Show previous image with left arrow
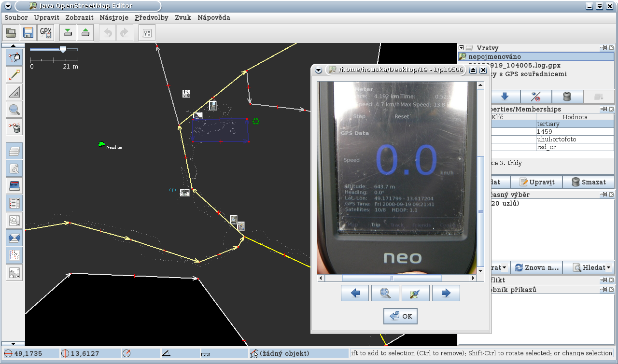The image size is (618, 364). pyautogui.click(x=355, y=293)
